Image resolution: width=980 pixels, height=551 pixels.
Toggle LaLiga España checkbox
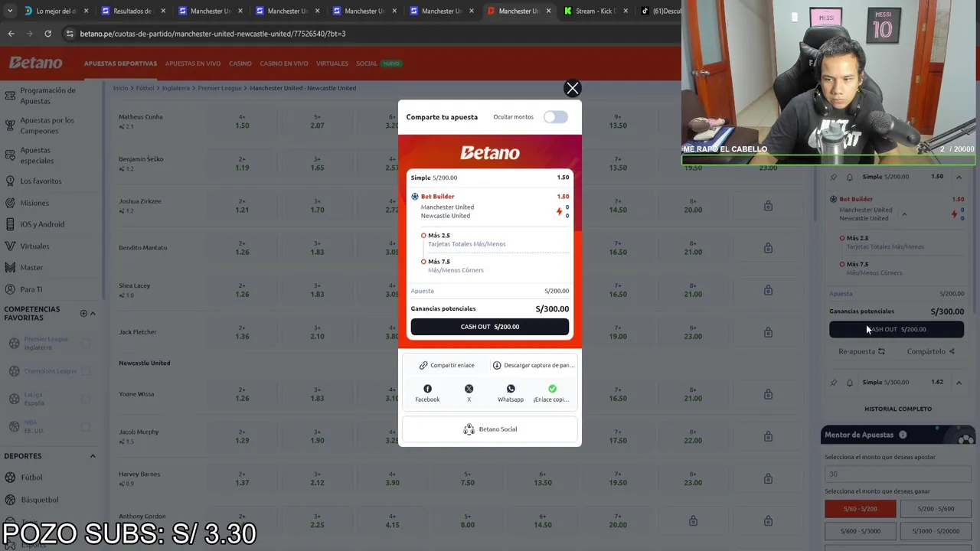pos(86,399)
